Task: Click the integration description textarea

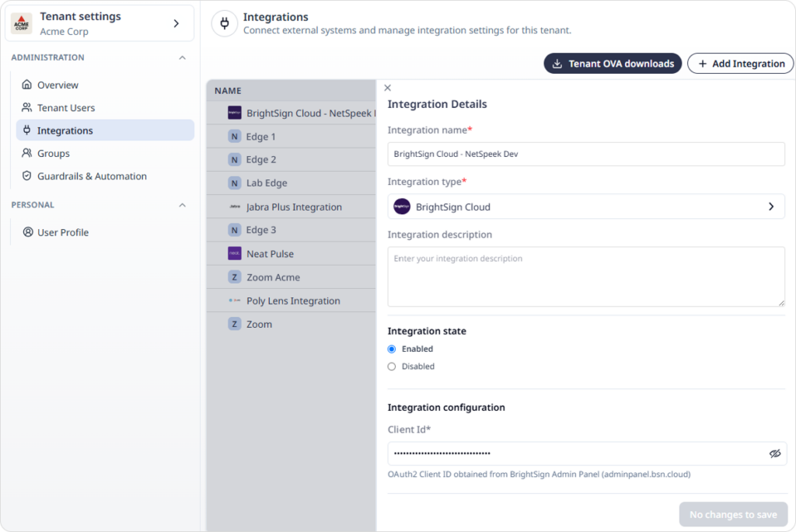Action: tap(586, 277)
